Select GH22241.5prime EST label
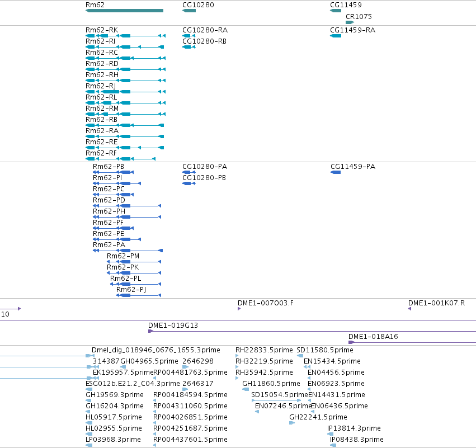Image resolution: width=476 pixels, height=448 pixels. (318, 417)
